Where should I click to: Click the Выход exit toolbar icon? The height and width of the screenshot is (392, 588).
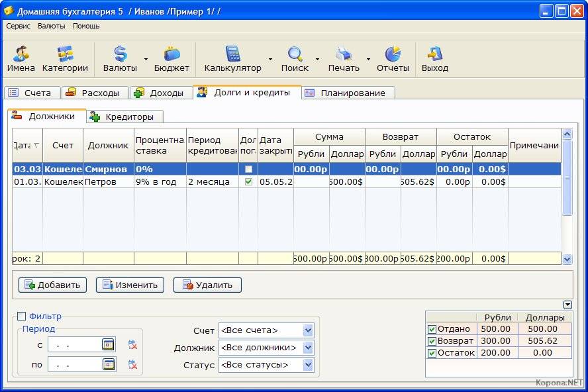[435, 60]
